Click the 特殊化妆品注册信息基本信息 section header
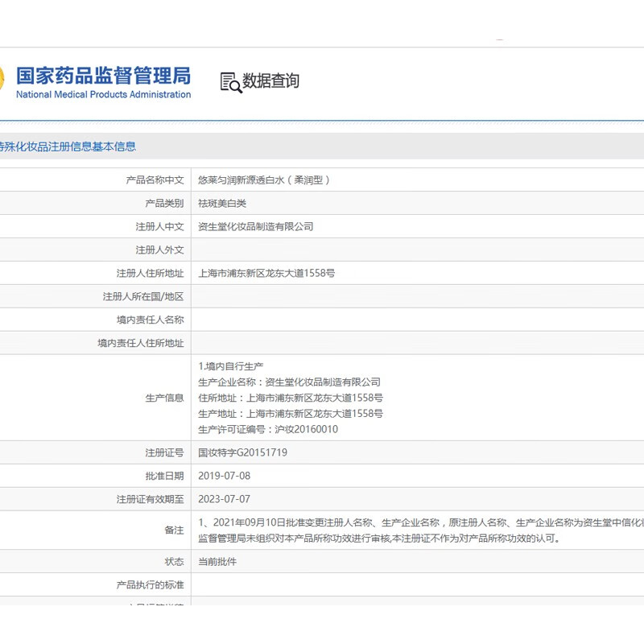 (68, 147)
